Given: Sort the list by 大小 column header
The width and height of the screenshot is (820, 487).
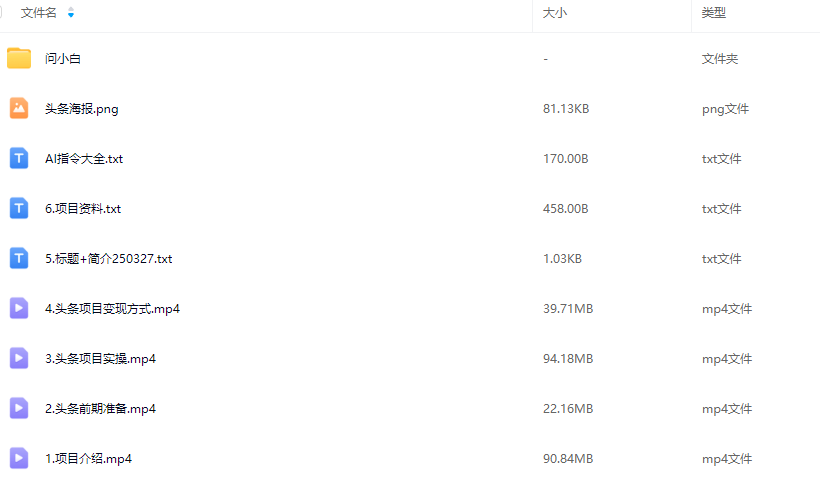Looking at the screenshot, I should 555,13.
